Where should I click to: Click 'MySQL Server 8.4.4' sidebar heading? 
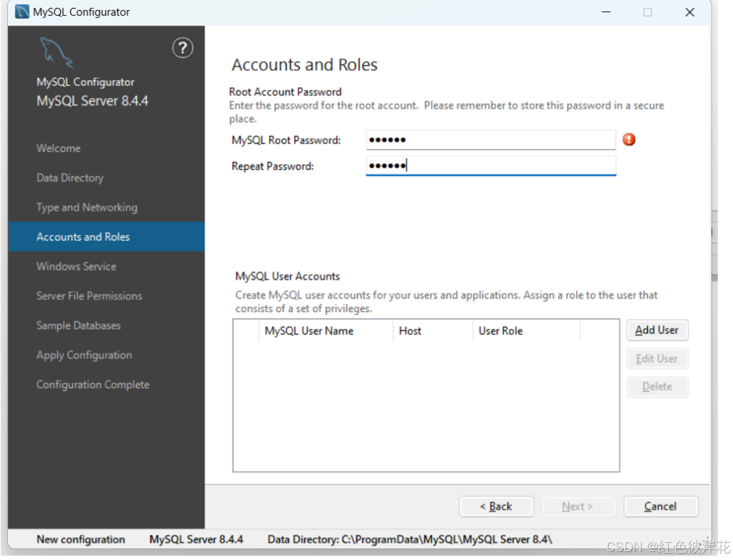tap(92, 101)
